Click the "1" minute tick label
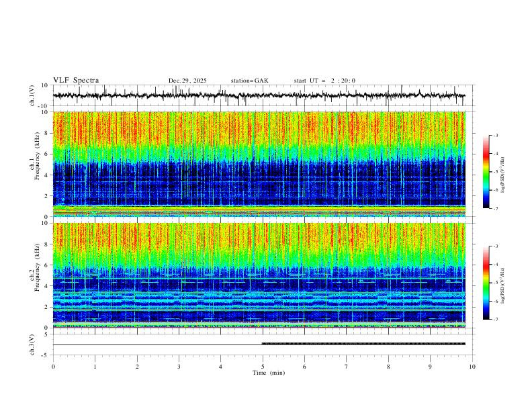Image resolution: width=532 pixels, height=411 pixels. point(95,367)
